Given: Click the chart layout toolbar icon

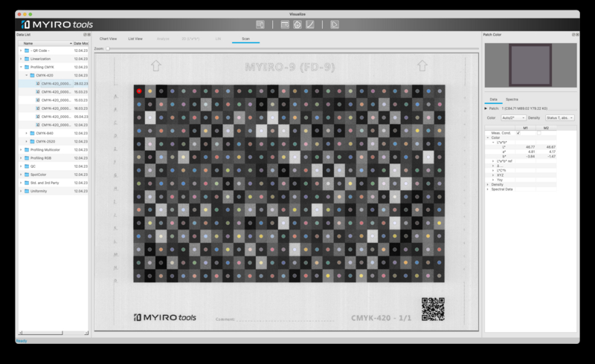Looking at the screenshot, I should tap(285, 25).
